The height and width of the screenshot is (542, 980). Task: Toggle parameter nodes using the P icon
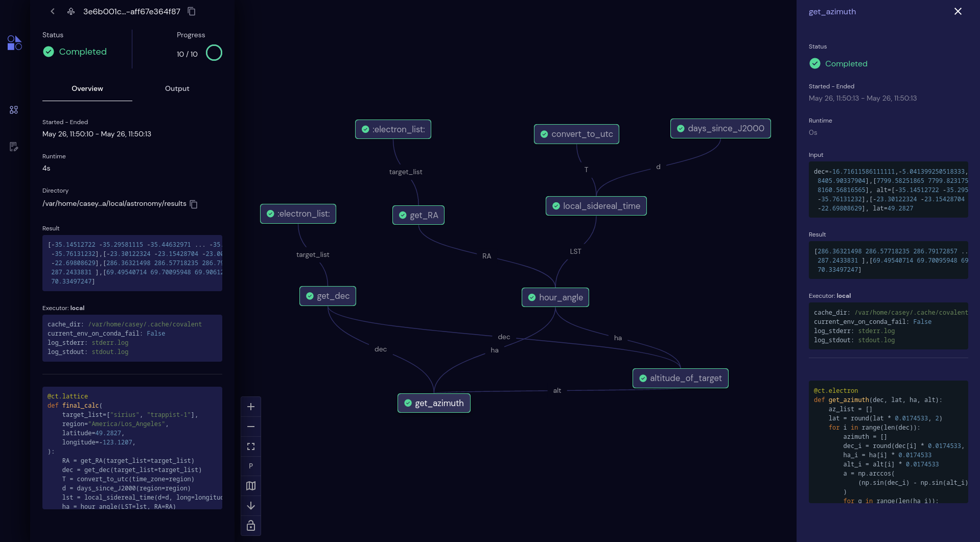[250, 465]
